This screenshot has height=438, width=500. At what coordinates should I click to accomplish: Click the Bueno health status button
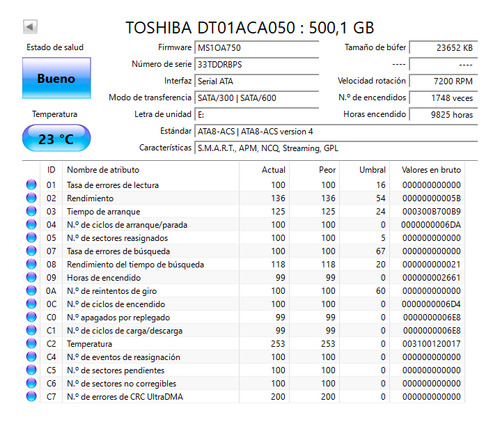[56, 78]
